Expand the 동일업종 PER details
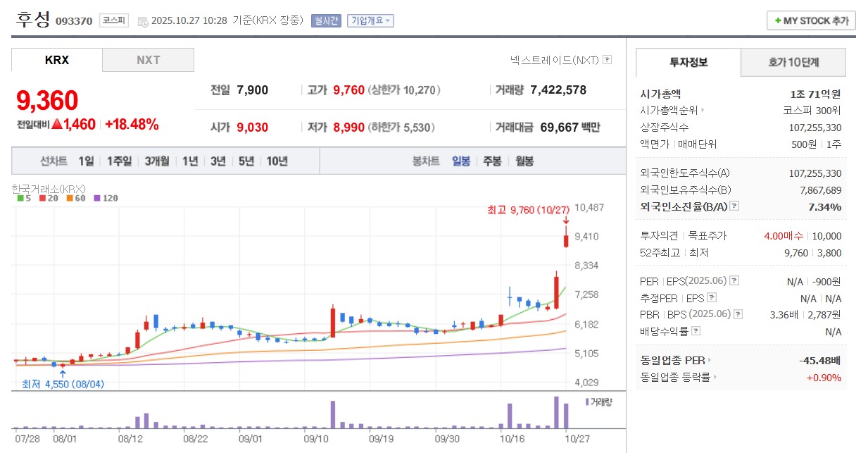This screenshot has height=453, width=868. (710, 359)
